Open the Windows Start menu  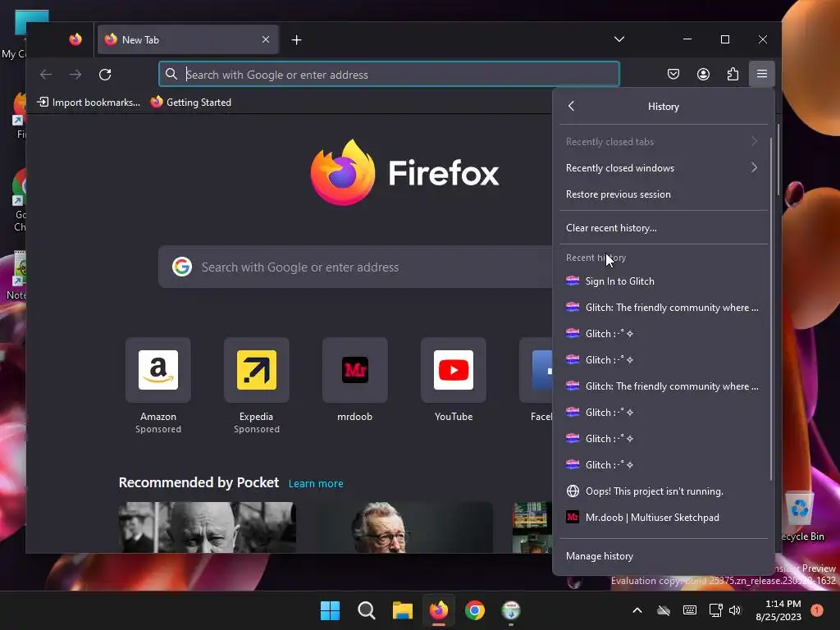tap(330, 610)
